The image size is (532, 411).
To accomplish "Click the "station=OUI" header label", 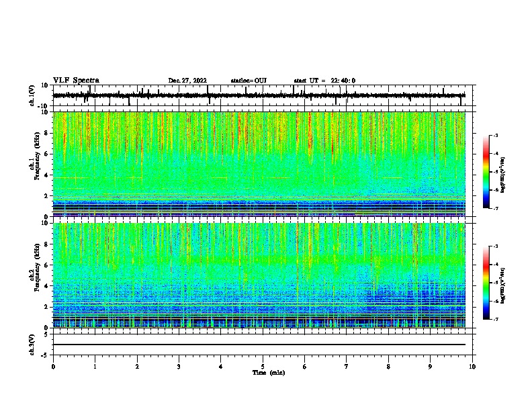I will (249, 81).
